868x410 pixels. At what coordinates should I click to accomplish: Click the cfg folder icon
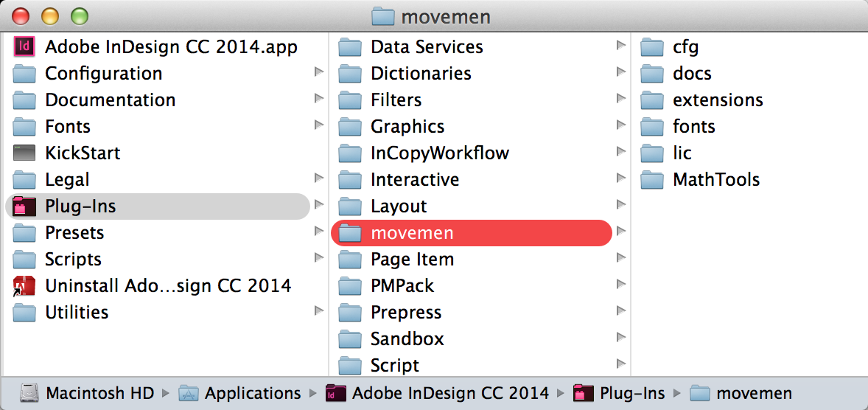(652, 46)
